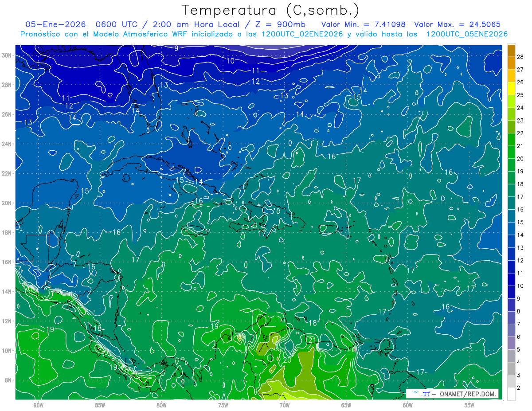Click the '22N' latitude label
The image size is (532, 411).
click(x=7, y=173)
